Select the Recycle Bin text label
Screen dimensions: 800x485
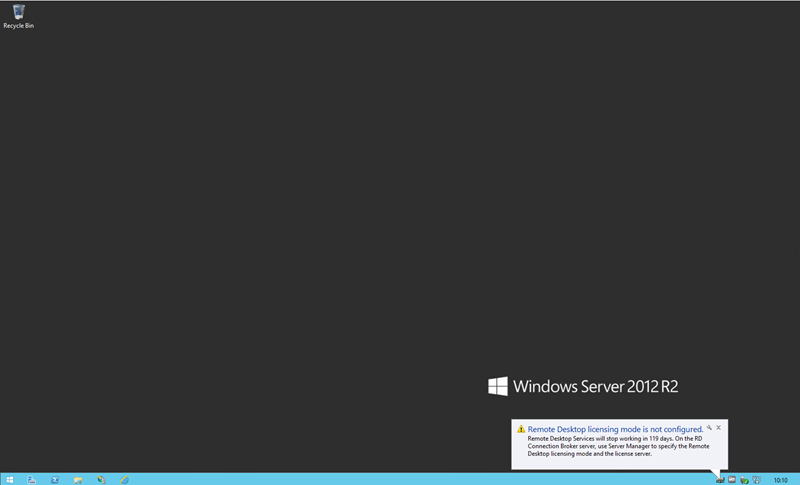point(19,25)
